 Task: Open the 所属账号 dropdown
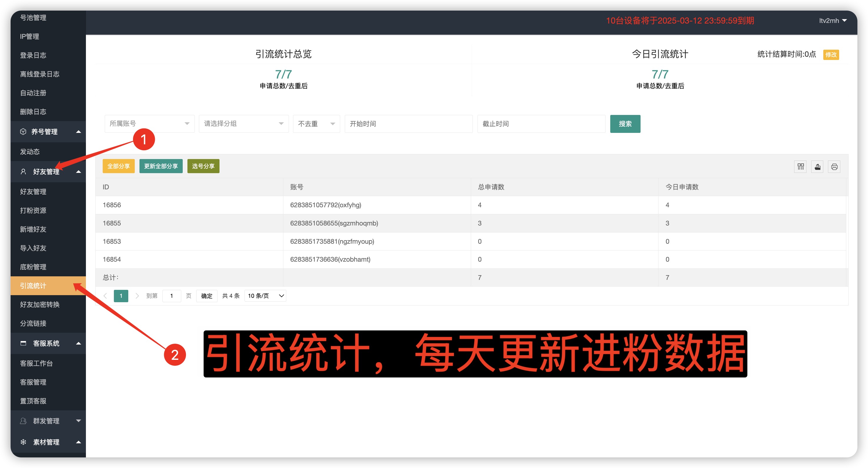pyautogui.click(x=149, y=123)
